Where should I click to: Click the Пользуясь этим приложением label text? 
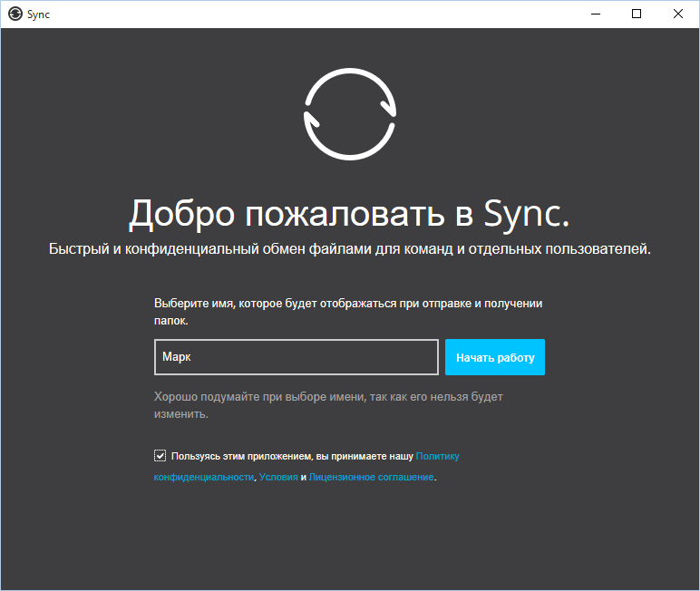292,457
